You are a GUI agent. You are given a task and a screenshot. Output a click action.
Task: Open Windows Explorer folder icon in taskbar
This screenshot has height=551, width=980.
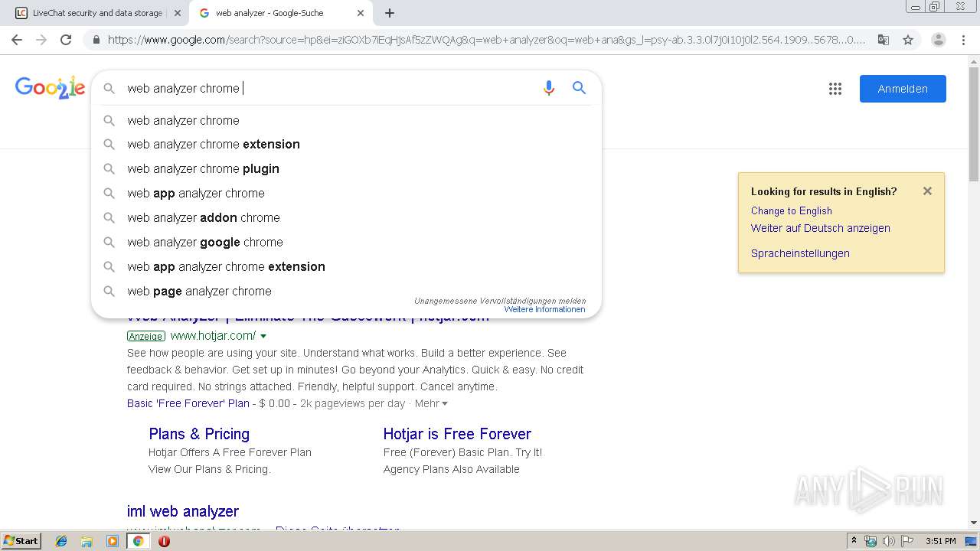tap(87, 541)
